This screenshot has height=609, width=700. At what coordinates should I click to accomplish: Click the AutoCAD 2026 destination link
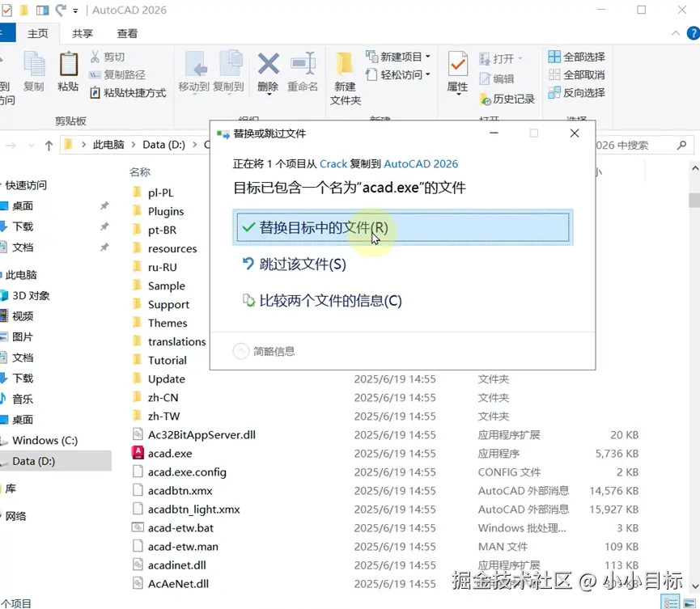(x=421, y=163)
